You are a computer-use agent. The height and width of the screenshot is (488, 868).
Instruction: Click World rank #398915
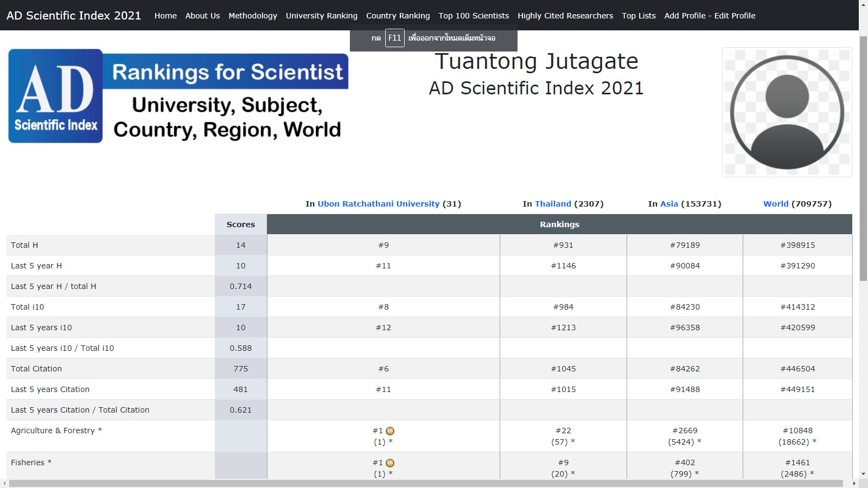click(797, 245)
